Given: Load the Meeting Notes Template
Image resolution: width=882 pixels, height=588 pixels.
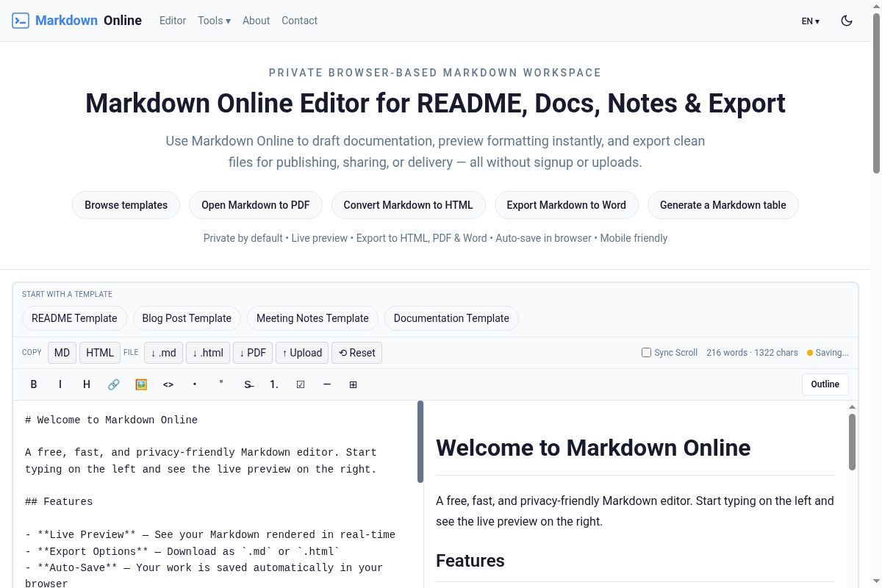Looking at the screenshot, I should (x=312, y=318).
